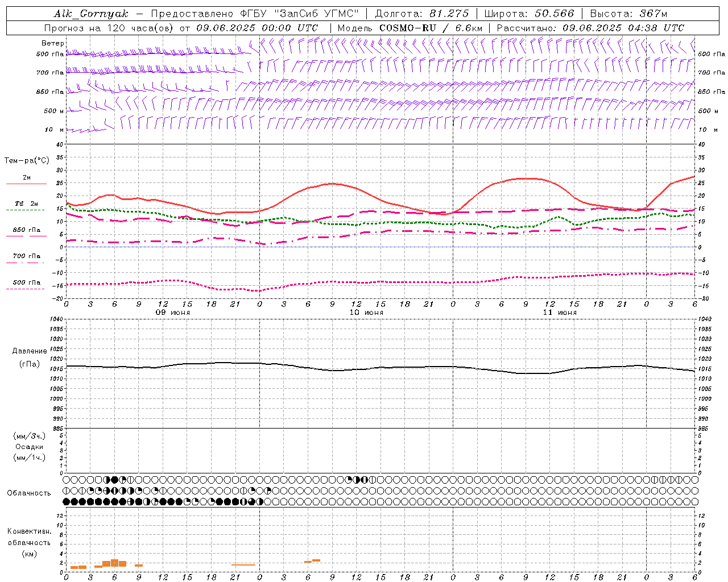
Task: Click the Рассчитано: 09.06.2025 04:38 UTC text
Action: [590, 28]
